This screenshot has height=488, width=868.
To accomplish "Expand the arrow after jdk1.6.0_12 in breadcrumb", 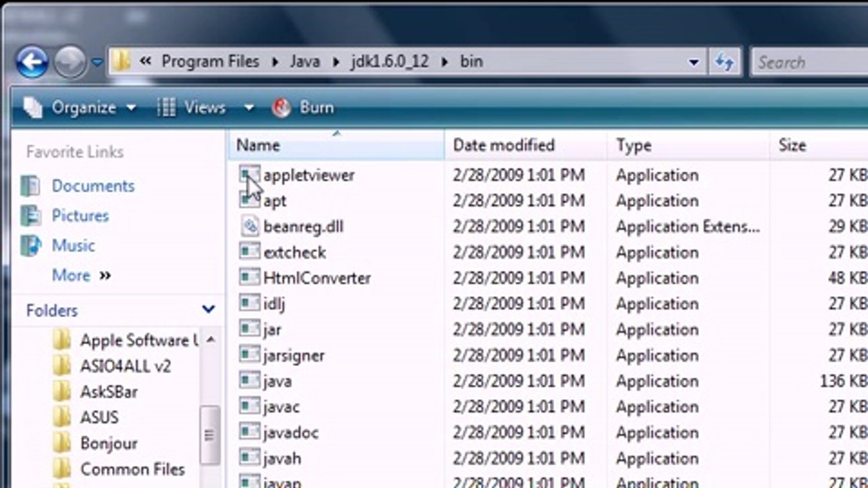I will click(x=445, y=62).
